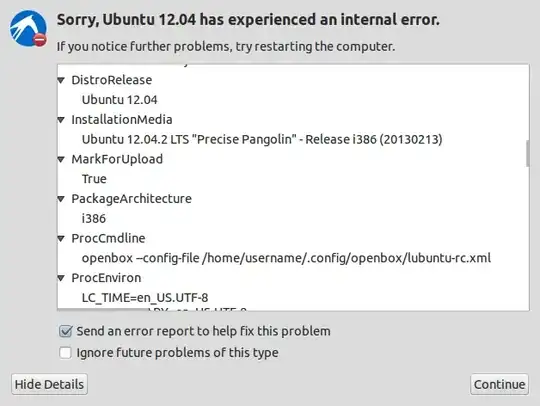Collapse the DistroRelease section

point(61,80)
